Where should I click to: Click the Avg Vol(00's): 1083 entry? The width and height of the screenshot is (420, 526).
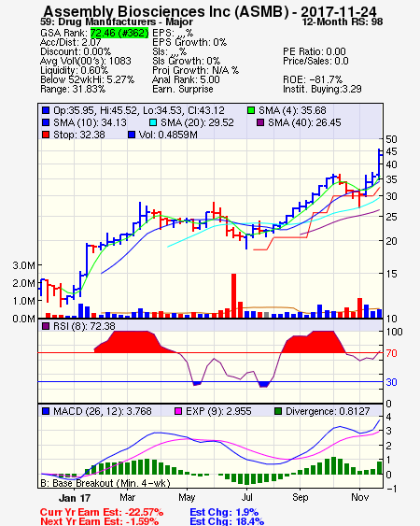pyautogui.click(x=86, y=61)
